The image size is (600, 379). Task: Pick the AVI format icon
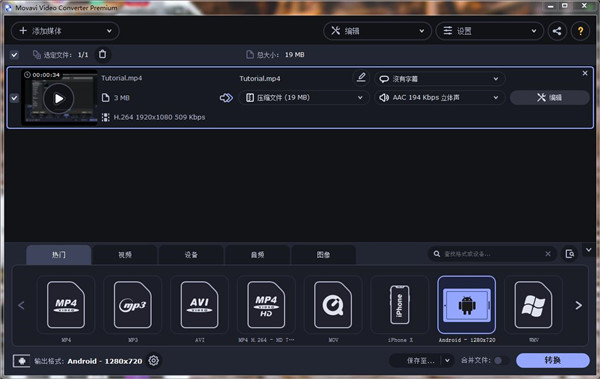coord(199,305)
